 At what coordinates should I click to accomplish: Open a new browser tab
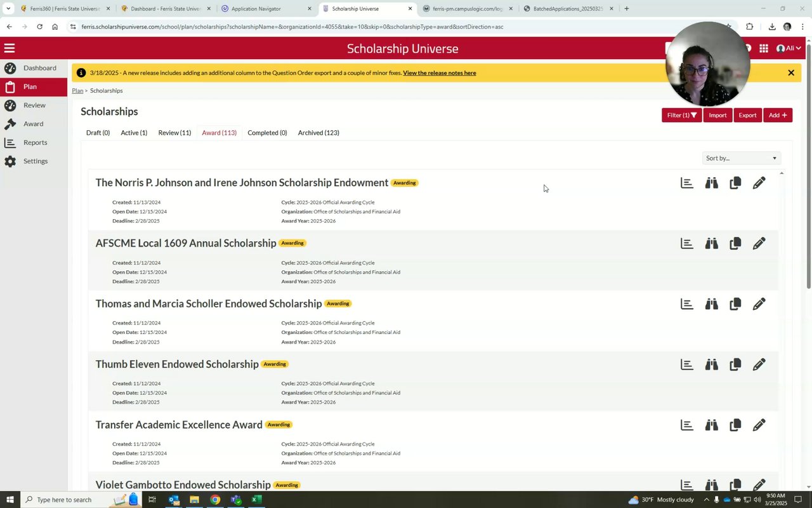(627, 8)
